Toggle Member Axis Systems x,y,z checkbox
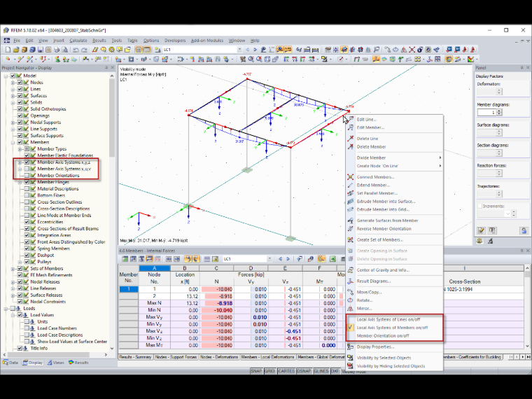The image size is (532, 399). pyautogui.click(x=27, y=162)
